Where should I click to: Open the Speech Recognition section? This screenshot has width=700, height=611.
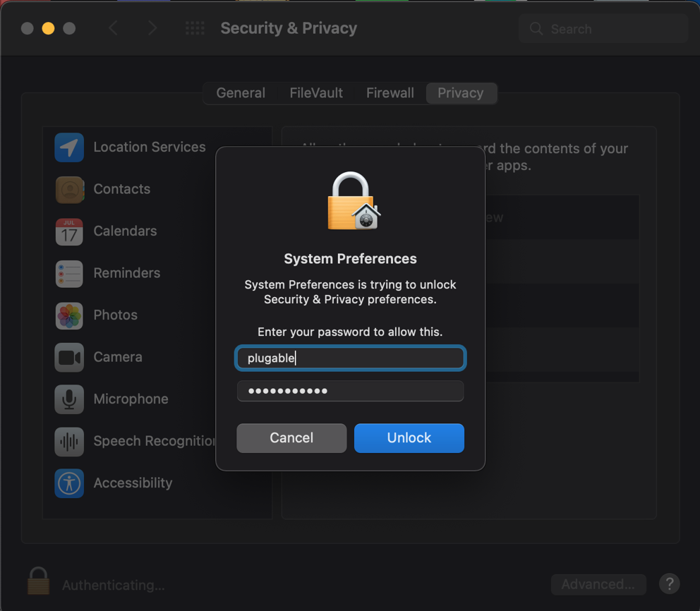point(69,441)
